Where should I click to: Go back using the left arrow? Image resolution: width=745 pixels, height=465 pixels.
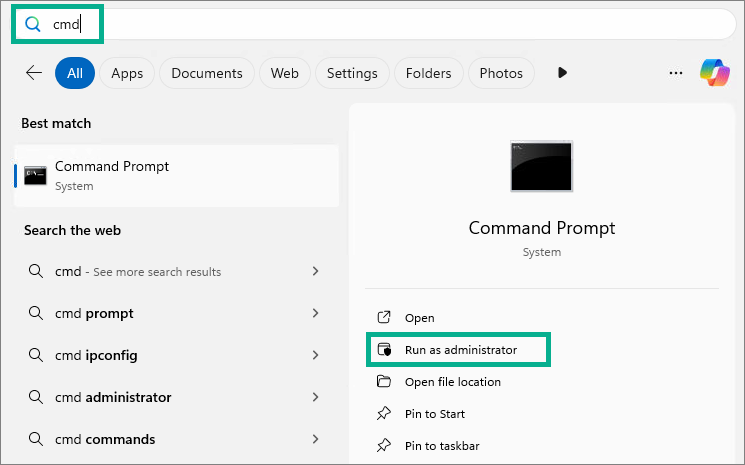34,73
